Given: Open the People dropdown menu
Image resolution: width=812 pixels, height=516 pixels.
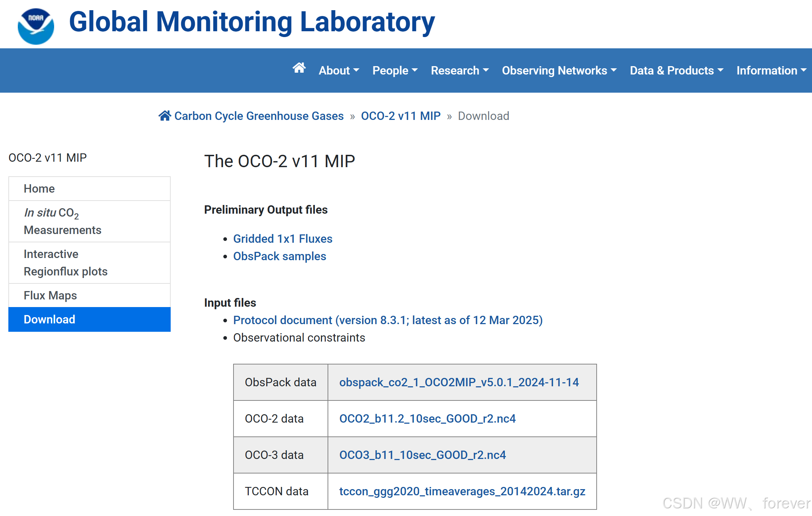Looking at the screenshot, I should 395,70.
